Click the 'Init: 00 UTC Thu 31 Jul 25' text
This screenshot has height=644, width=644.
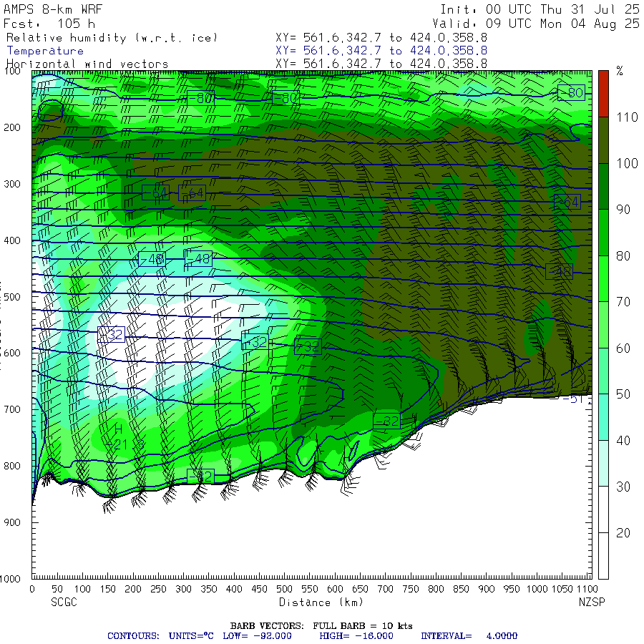click(x=540, y=9)
